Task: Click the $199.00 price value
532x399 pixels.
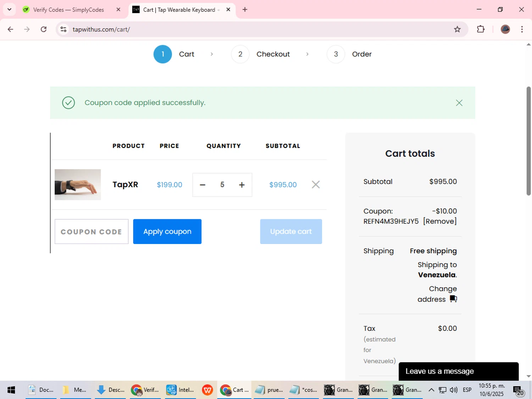Action: point(170,185)
